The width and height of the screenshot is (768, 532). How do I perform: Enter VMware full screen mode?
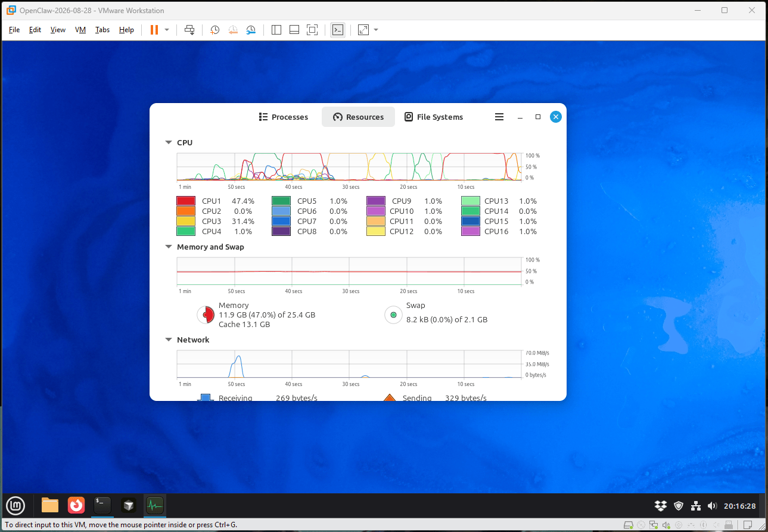click(x=312, y=30)
